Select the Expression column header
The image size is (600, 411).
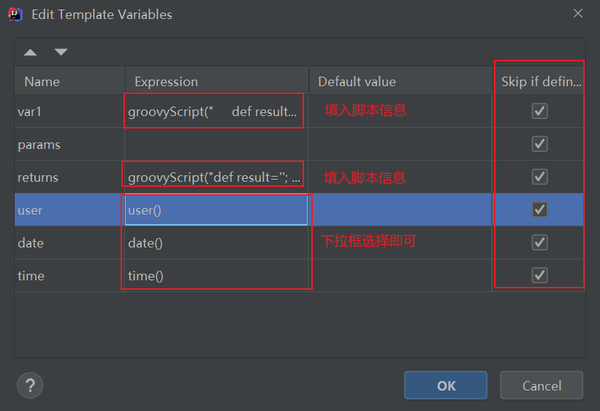217,81
